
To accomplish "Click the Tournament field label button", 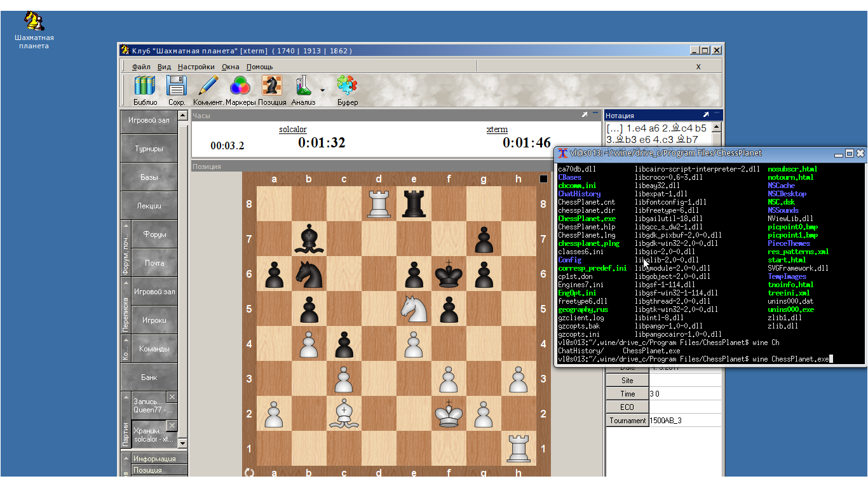I will pyautogui.click(x=627, y=421).
